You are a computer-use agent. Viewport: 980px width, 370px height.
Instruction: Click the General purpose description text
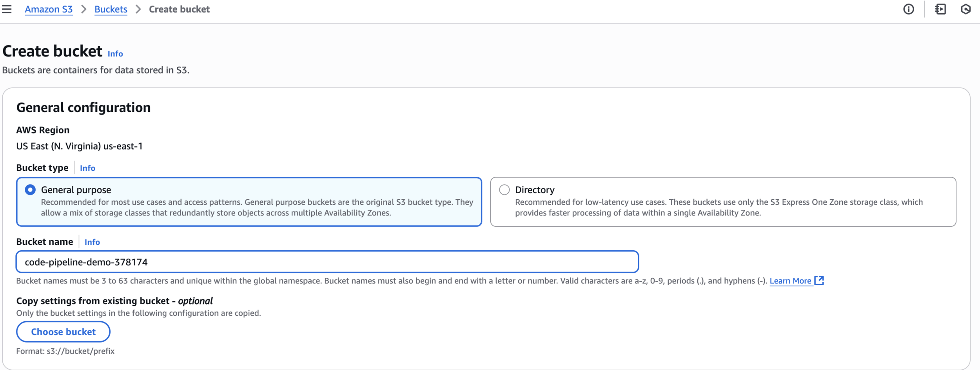tap(257, 208)
